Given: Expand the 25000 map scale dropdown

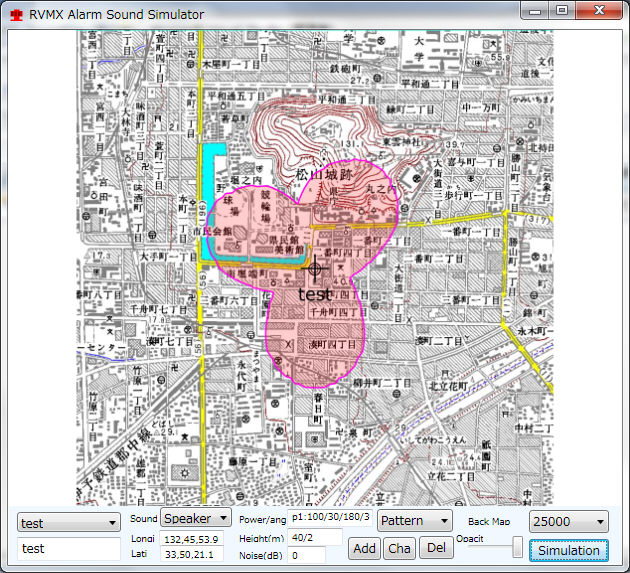Looking at the screenshot, I should click(x=569, y=522).
